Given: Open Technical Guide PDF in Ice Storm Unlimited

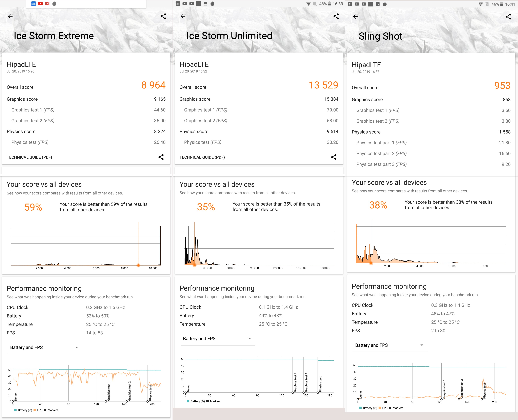Looking at the screenshot, I should (202, 157).
